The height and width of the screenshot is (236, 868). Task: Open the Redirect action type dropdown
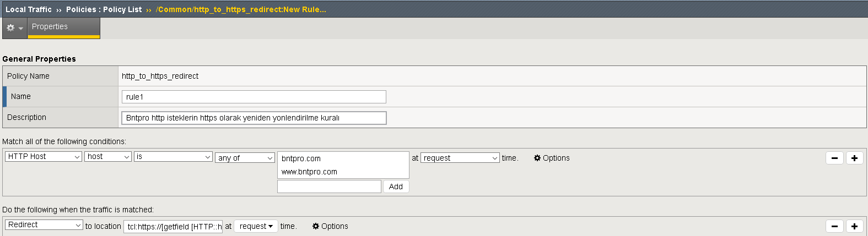[44, 225]
